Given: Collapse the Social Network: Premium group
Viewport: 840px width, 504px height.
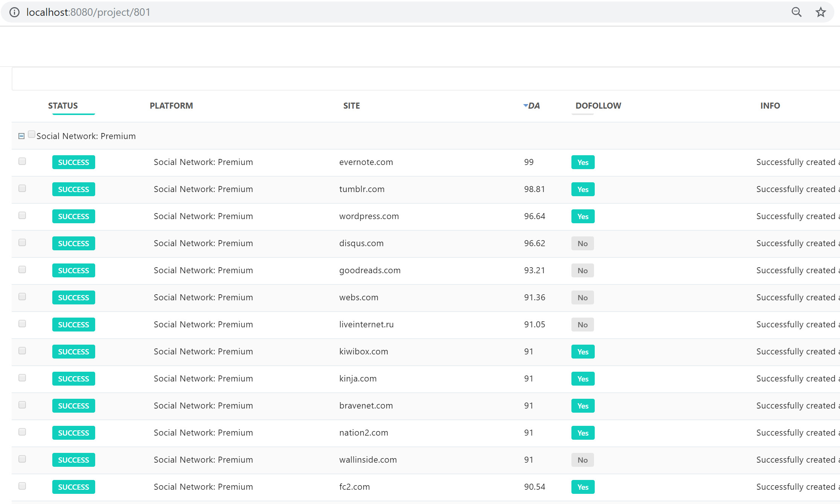Looking at the screenshot, I should [x=21, y=136].
